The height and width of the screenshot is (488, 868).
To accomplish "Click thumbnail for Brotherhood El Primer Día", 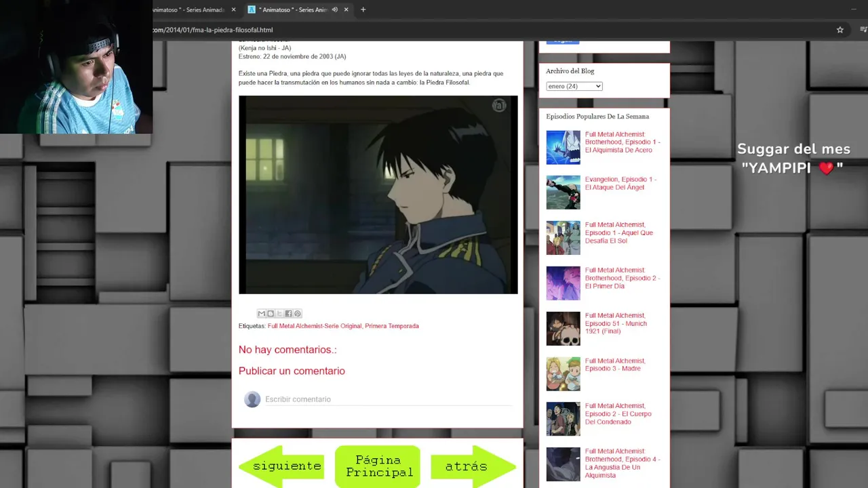I will [564, 283].
